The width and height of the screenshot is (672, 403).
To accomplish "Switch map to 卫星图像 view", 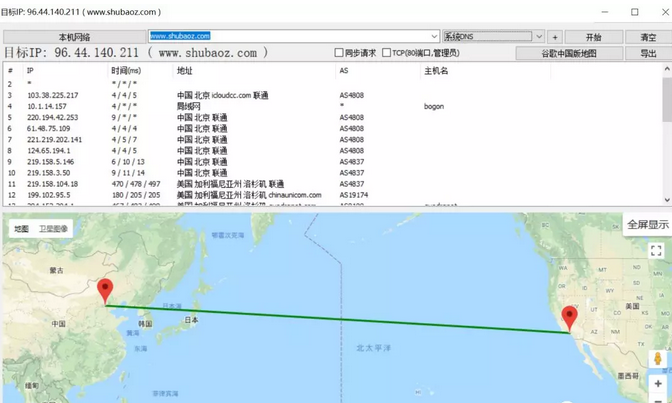I will point(53,229).
